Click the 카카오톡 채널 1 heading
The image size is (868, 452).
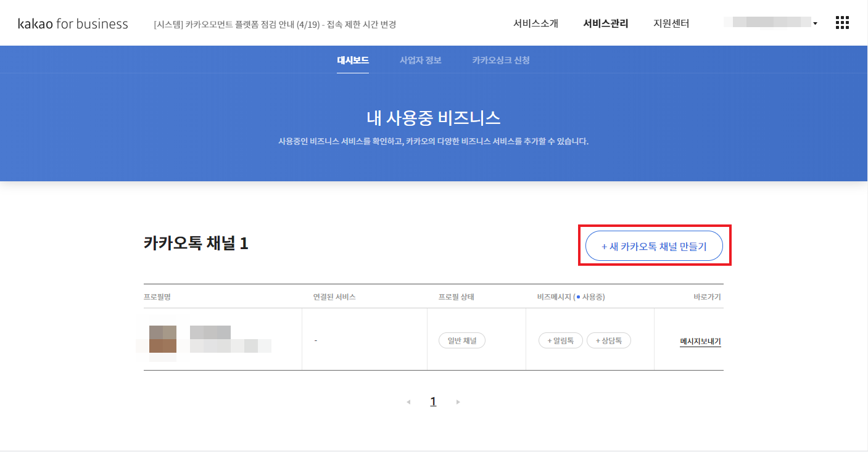[x=196, y=244]
